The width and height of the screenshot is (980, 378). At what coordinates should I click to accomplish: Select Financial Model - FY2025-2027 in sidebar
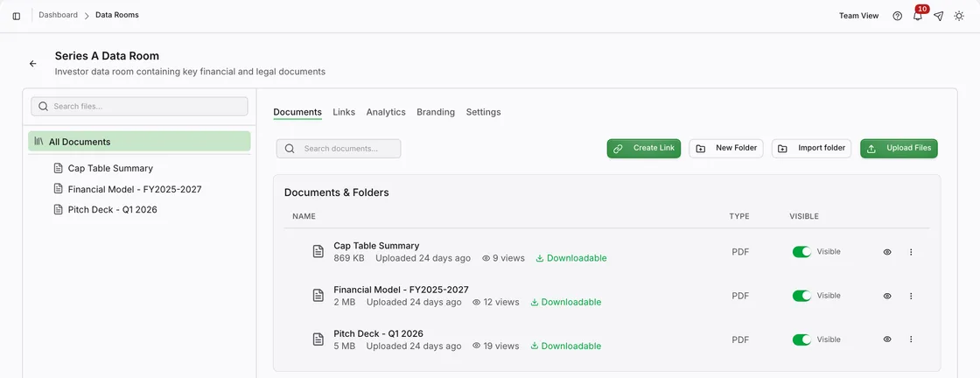135,189
